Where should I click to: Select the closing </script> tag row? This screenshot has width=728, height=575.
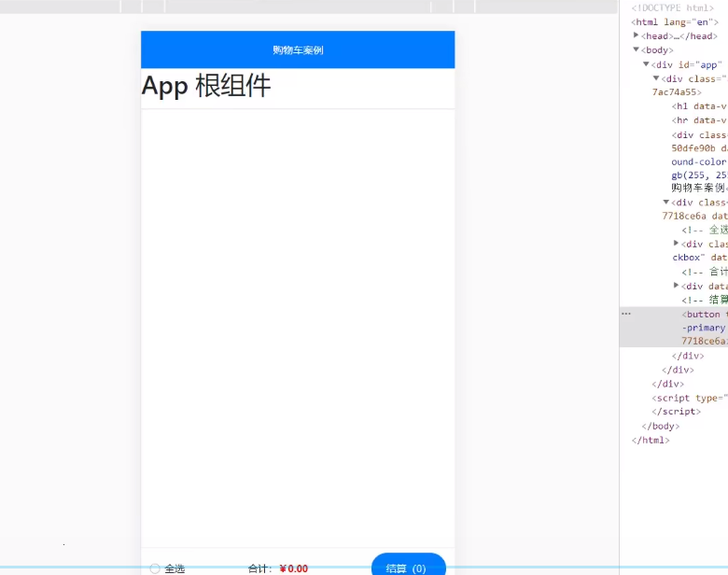point(676,412)
